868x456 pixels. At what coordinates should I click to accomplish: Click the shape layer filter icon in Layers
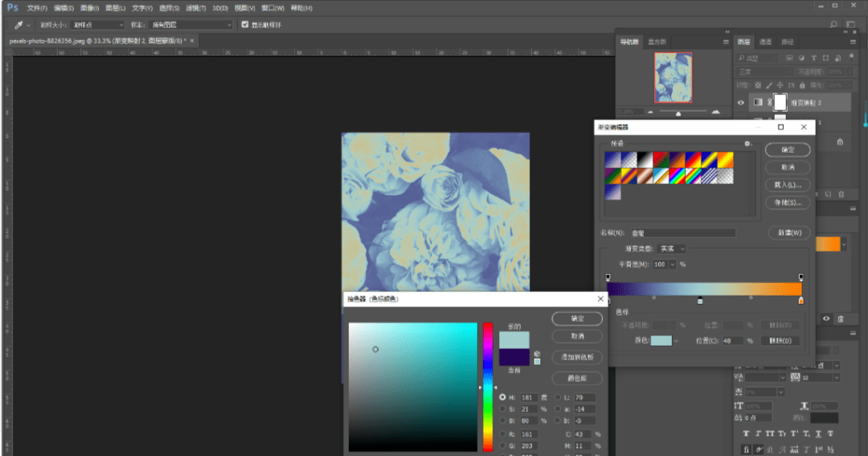click(826, 58)
